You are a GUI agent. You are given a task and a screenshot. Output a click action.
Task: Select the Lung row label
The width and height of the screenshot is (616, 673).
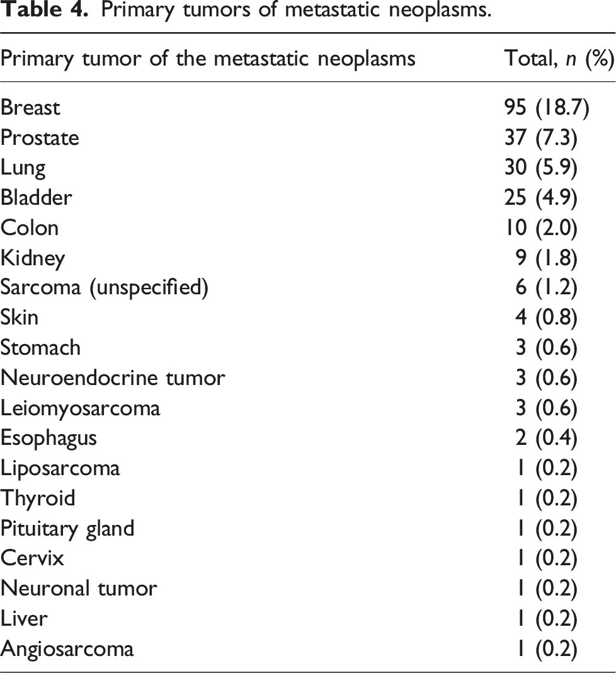coord(23,168)
